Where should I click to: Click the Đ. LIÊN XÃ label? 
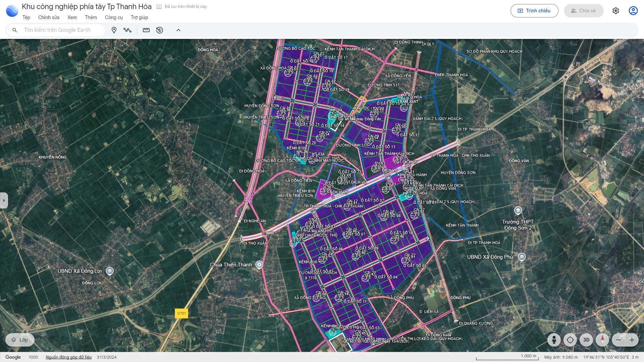point(429,312)
